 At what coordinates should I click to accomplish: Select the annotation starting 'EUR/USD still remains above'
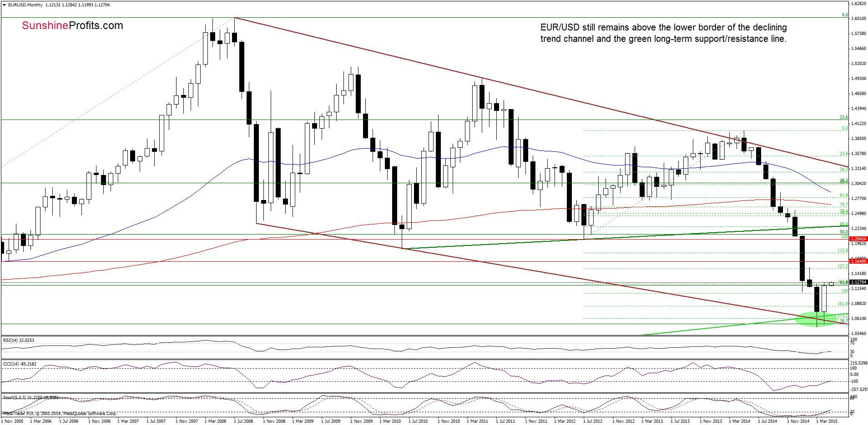[663, 33]
